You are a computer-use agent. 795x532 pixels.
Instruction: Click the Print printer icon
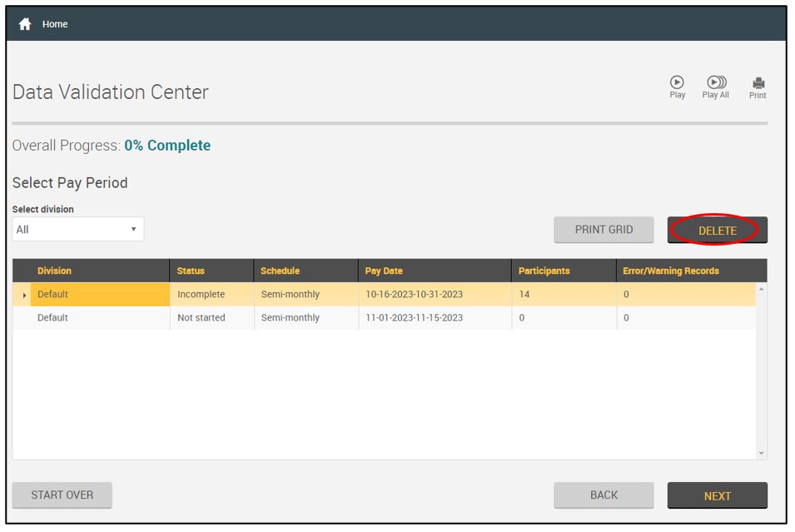758,83
